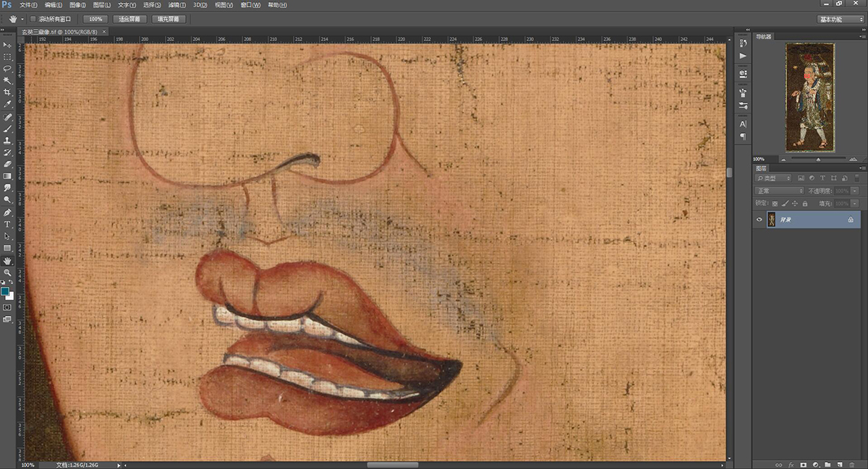Screen dimensions: 868x469
Task: Enable the 滚动所有窗口 checkbox
Action: click(33, 19)
